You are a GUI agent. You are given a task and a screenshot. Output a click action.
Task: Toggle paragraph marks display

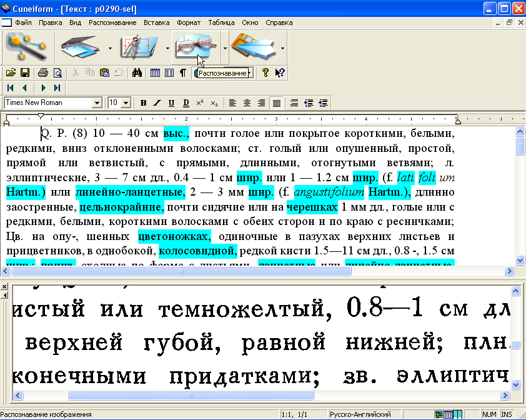pos(182,73)
